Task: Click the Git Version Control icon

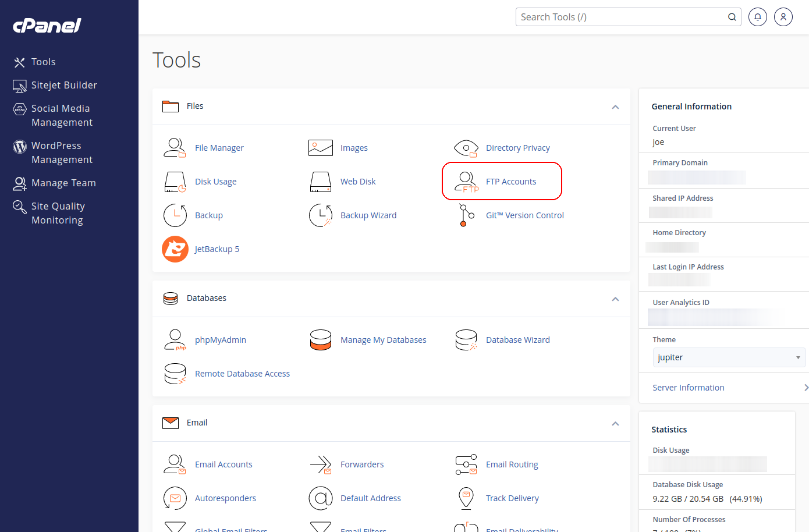Action: pos(466,215)
